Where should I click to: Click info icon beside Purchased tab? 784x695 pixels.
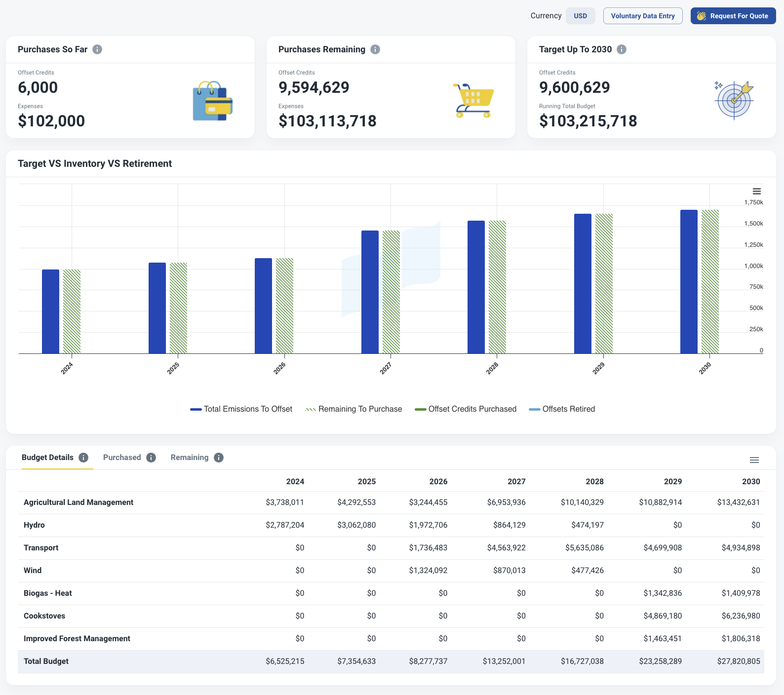[151, 458]
